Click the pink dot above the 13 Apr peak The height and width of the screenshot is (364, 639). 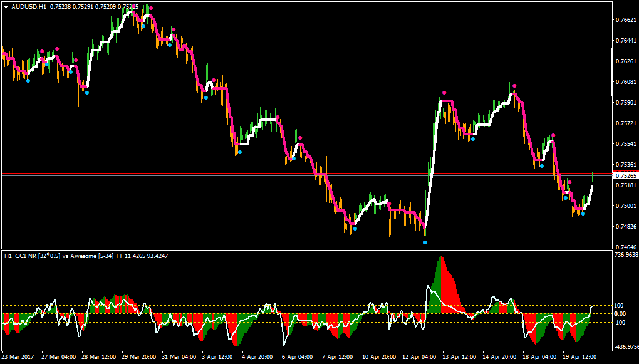pyautogui.click(x=444, y=93)
